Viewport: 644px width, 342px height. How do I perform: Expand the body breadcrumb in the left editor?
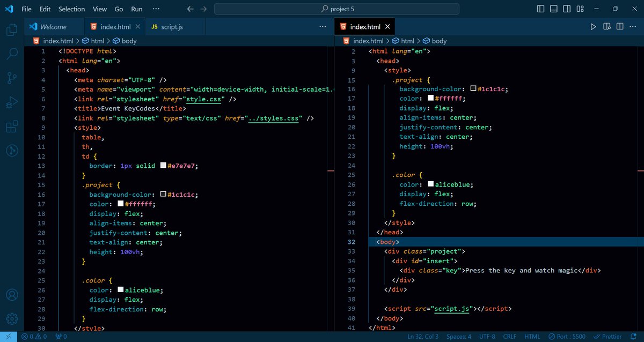124,41
